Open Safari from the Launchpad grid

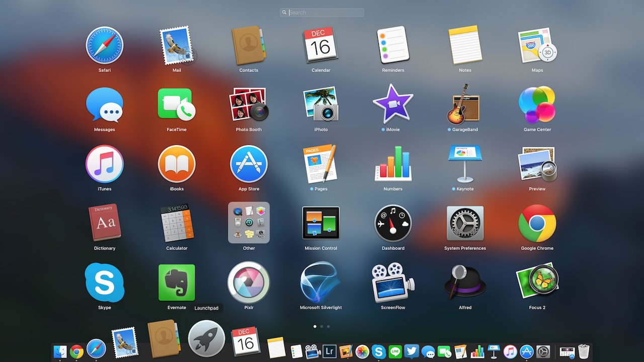105,45
